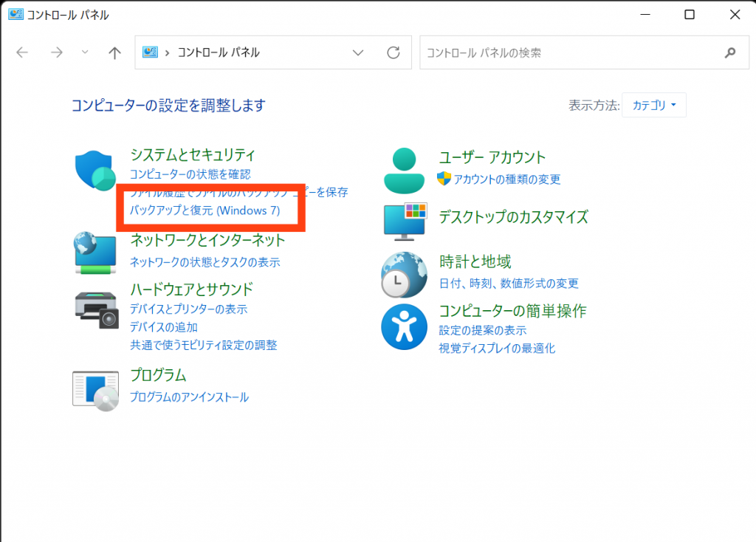Refresh the Control Panel view
The image size is (756, 542).
(x=394, y=52)
